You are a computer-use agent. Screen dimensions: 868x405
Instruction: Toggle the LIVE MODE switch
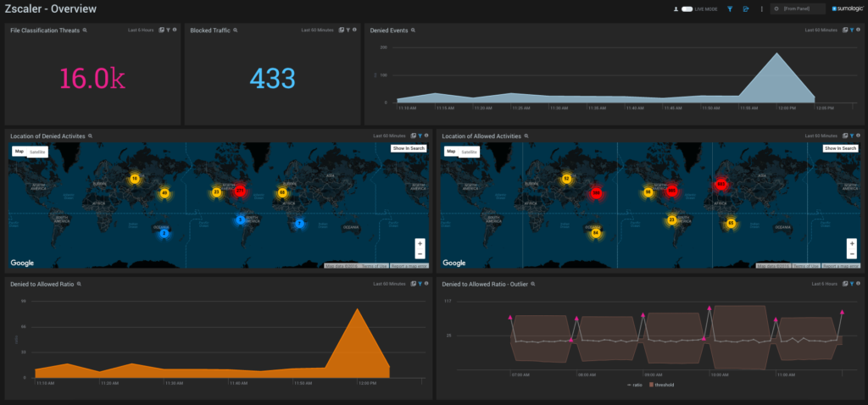pyautogui.click(x=687, y=8)
